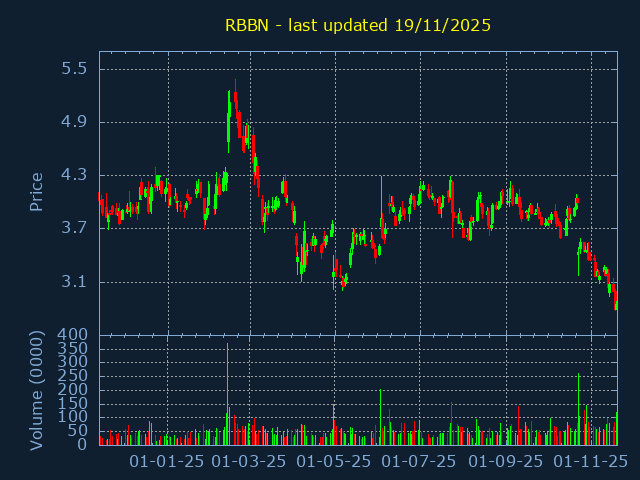Click the 200 volume tick label
This screenshot has width=640, height=480.
tap(74, 389)
